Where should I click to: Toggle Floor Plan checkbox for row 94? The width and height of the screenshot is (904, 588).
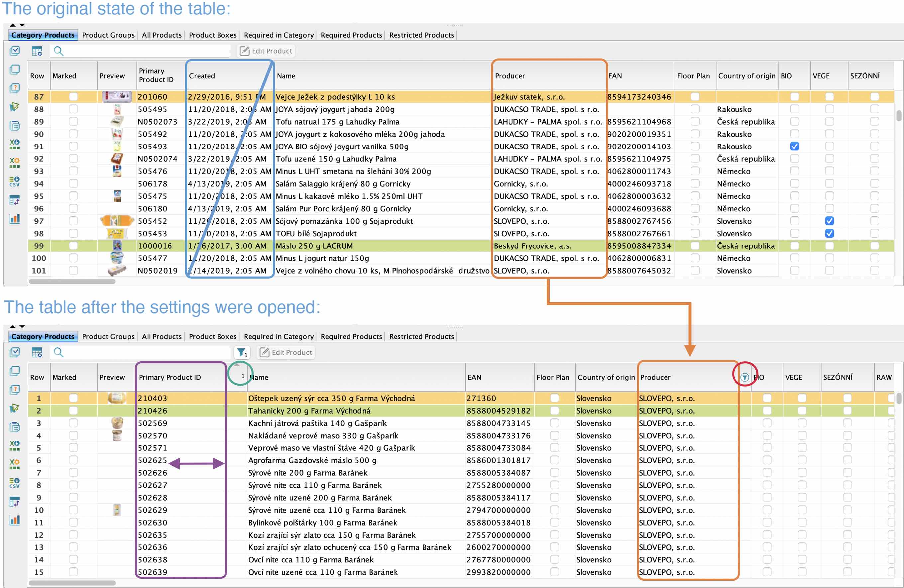[x=695, y=183]
